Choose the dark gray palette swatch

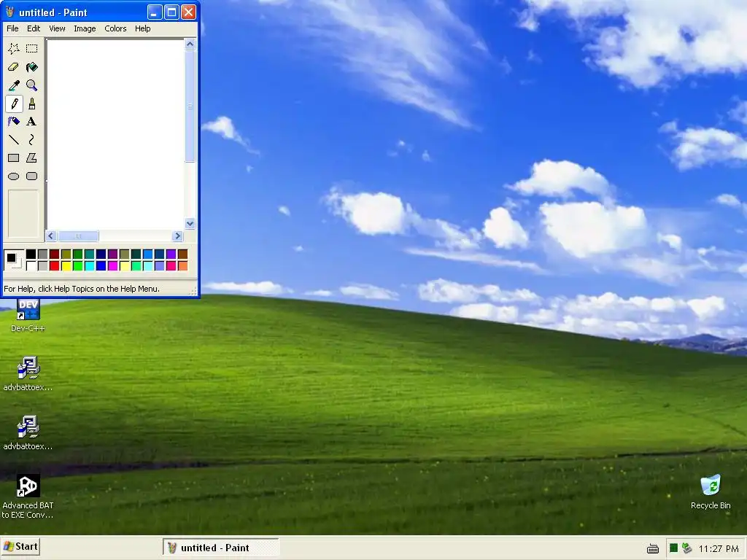(43, 254)
